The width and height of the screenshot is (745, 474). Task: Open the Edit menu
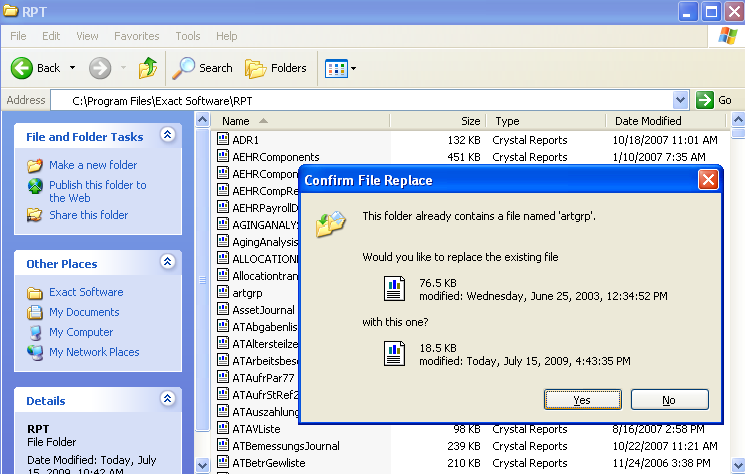51,36
